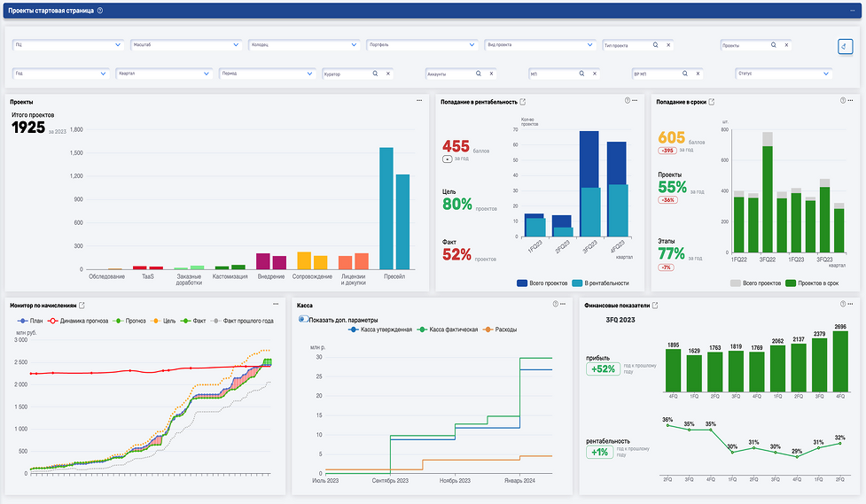Three-dot menu of Проекты panel

tap(419, 100)
